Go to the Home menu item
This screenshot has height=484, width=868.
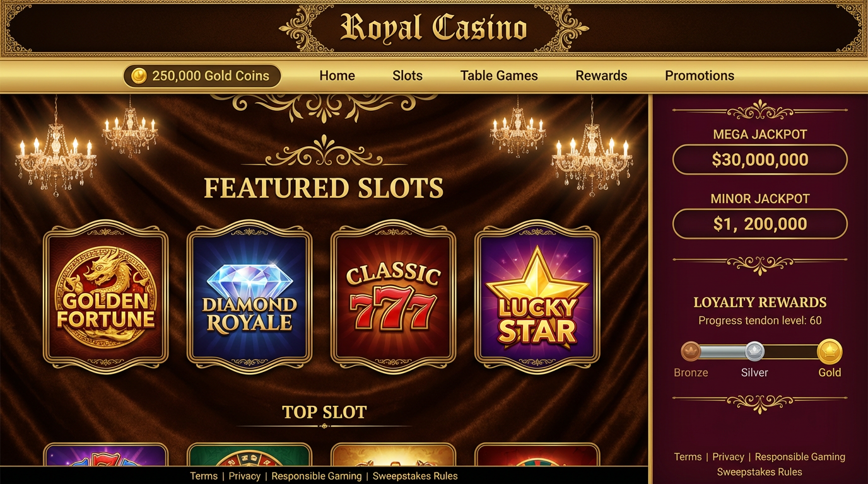(x=337, y=76)
